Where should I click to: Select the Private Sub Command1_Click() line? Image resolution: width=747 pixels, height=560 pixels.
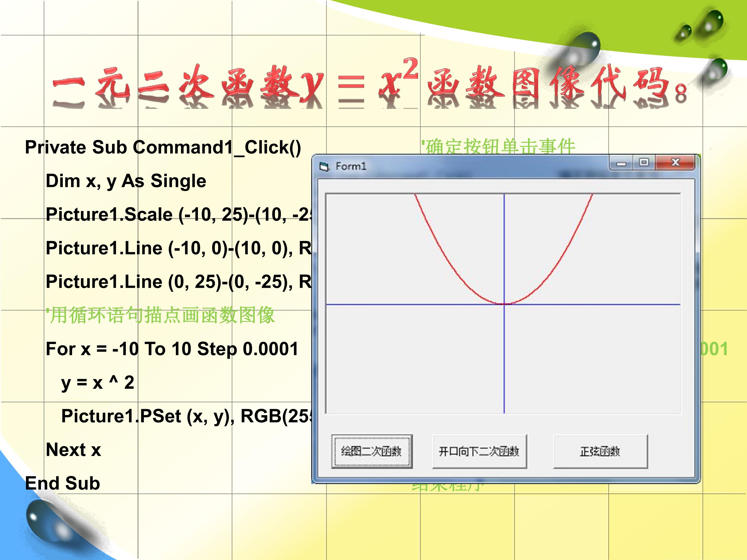coord(163,148)
